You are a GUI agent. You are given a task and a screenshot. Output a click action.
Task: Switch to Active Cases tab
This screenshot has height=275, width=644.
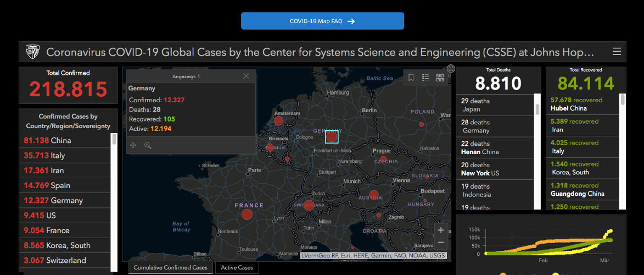click(x=237, y=268)
